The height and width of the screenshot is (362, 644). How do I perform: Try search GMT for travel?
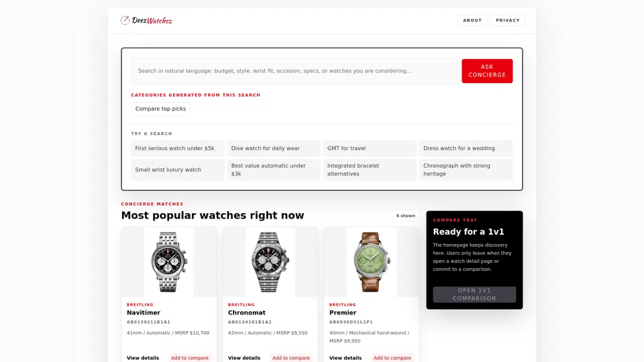370,148
